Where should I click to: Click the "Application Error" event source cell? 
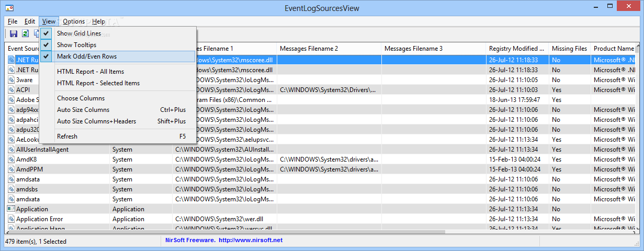click(40, 219)
